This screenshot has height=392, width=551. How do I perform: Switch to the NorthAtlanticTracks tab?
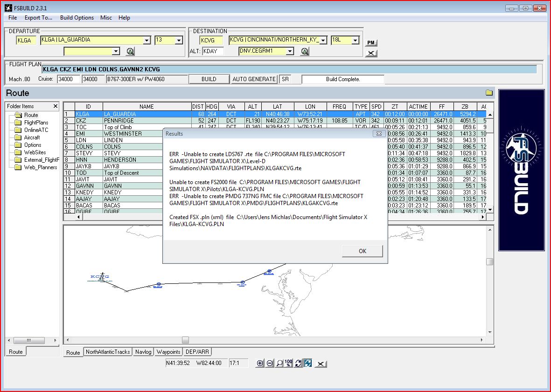coord(108,351)
